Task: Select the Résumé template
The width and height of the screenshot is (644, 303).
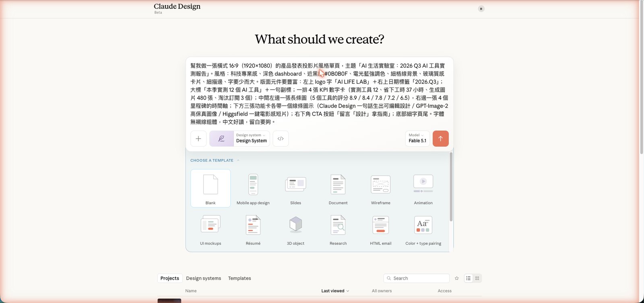Action: 253,229
